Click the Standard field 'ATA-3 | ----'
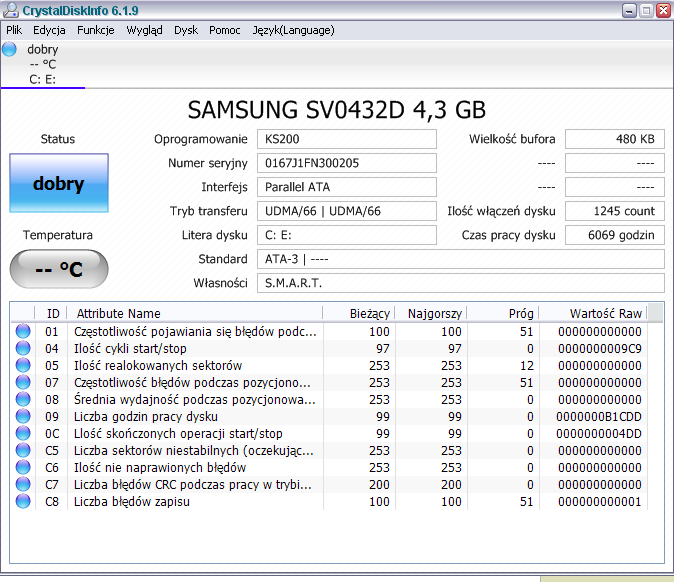Image resolution: width=674 pixels, height=582 pixels. [461, 260]
